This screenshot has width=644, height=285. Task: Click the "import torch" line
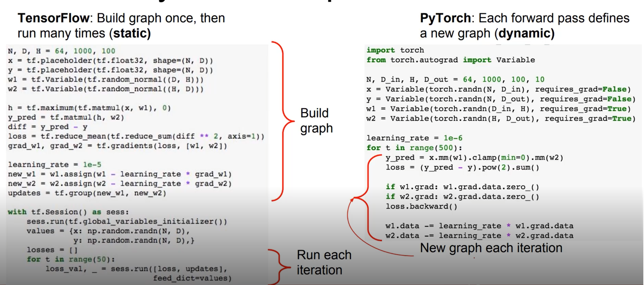click(395, 50)
